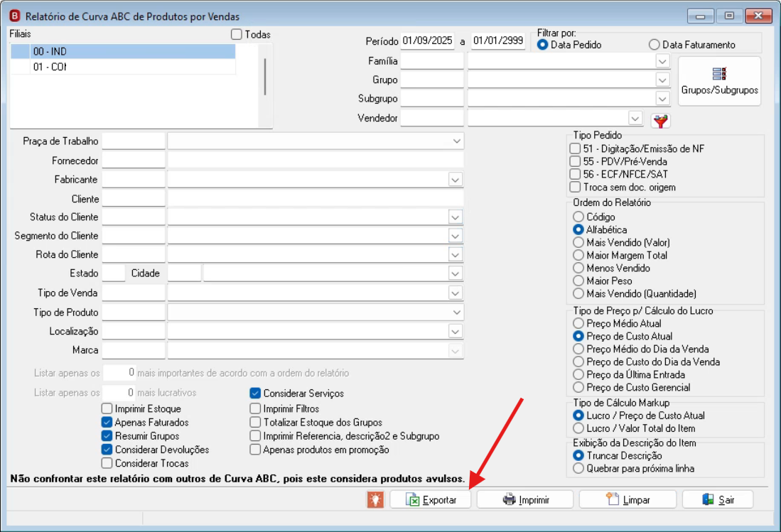Enable 55 - PDV/Pré-Venda option
Viewport: 781px width, 532px height.
576,161
